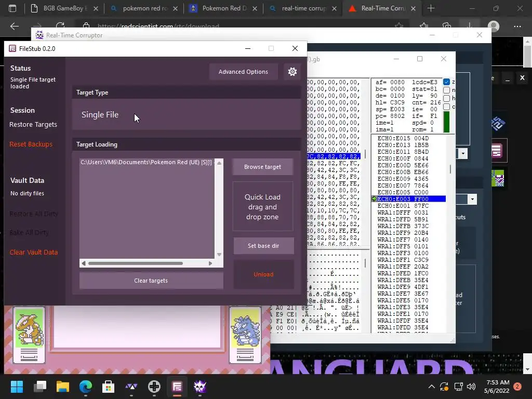532x399 pixels.
Task: Switch to real-time corrup search tab
Action: [x=303, y=8]
